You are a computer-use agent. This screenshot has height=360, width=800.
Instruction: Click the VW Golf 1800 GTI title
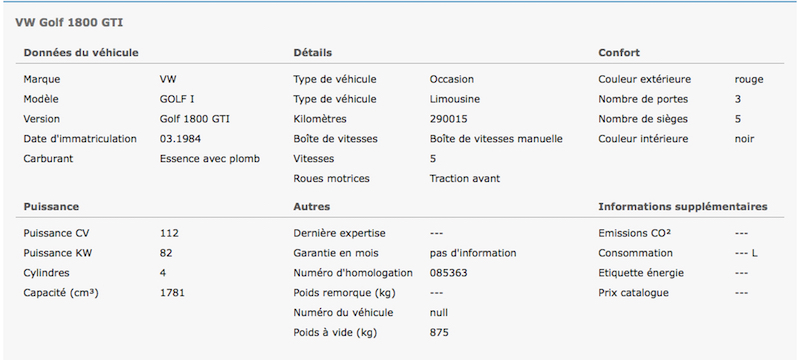(x=69, y=22)
